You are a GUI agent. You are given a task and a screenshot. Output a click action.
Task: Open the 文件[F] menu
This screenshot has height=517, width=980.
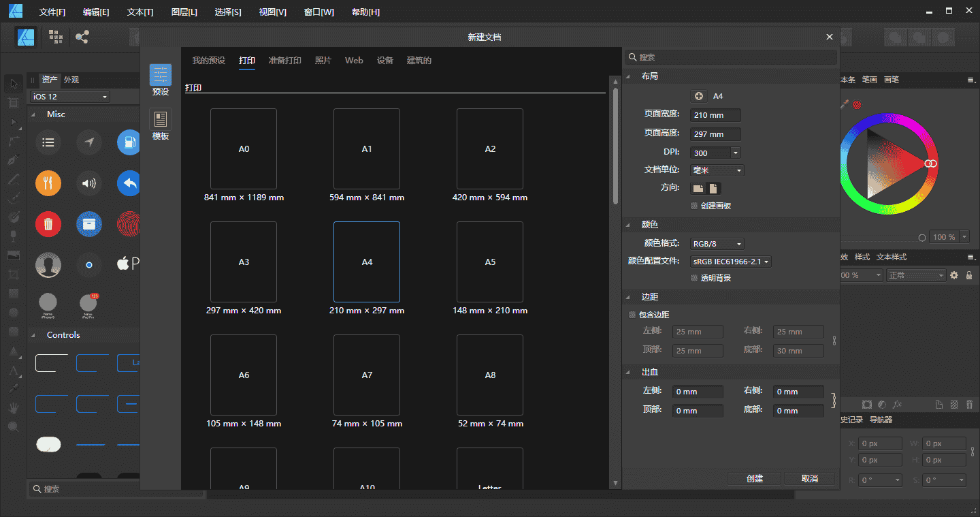52,12
